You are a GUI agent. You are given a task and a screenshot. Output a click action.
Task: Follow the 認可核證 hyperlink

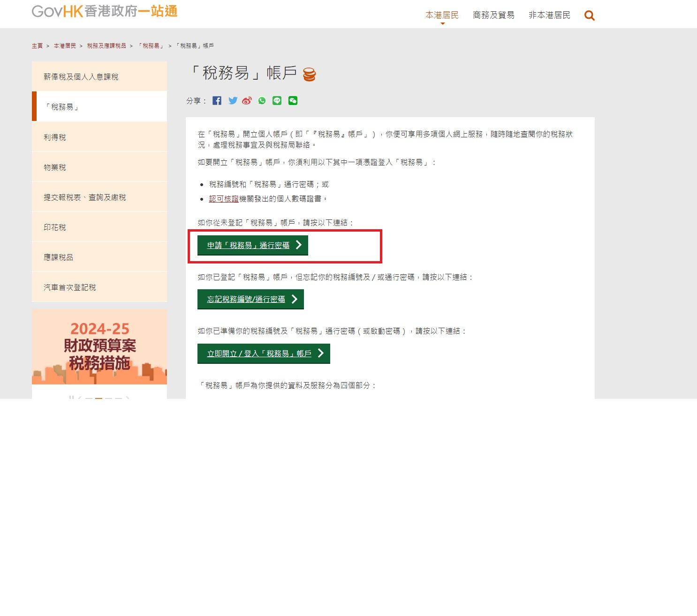pyautogui.click(x=223, y=198)
